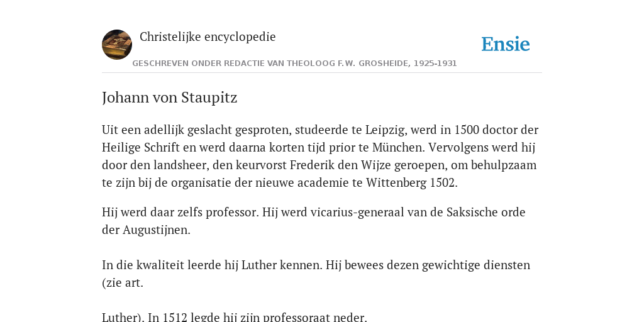Click the sentence about vicarius-generaal

[x=394, y=213]
